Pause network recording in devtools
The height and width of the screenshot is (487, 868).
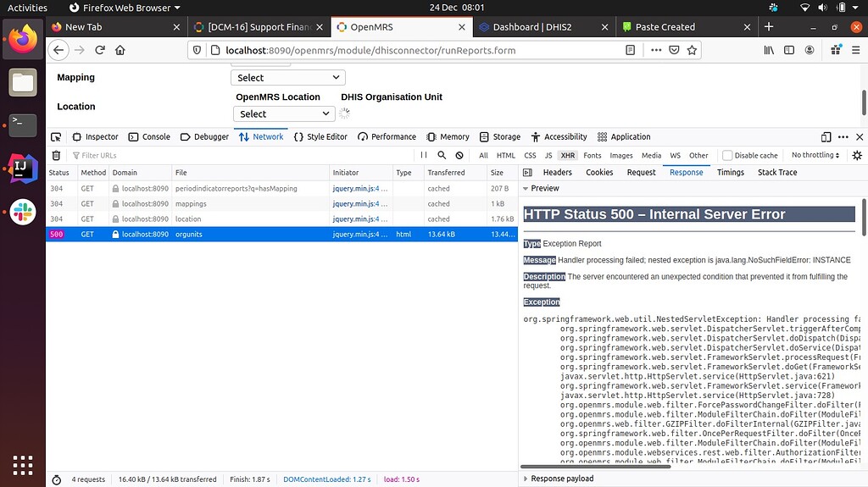(x=424, y=156)
